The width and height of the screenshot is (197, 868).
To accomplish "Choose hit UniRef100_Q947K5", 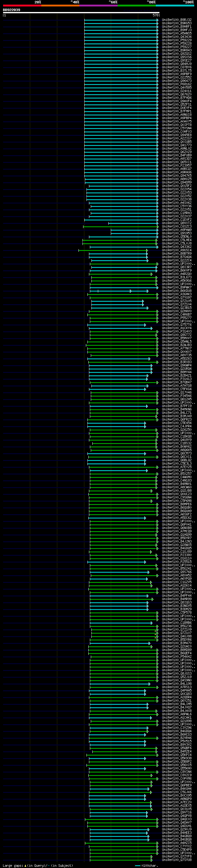I will pos(177,176).
